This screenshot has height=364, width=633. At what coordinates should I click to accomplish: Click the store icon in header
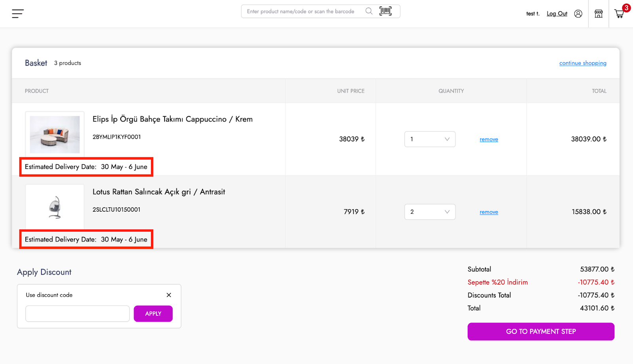(x=599, y=14)
